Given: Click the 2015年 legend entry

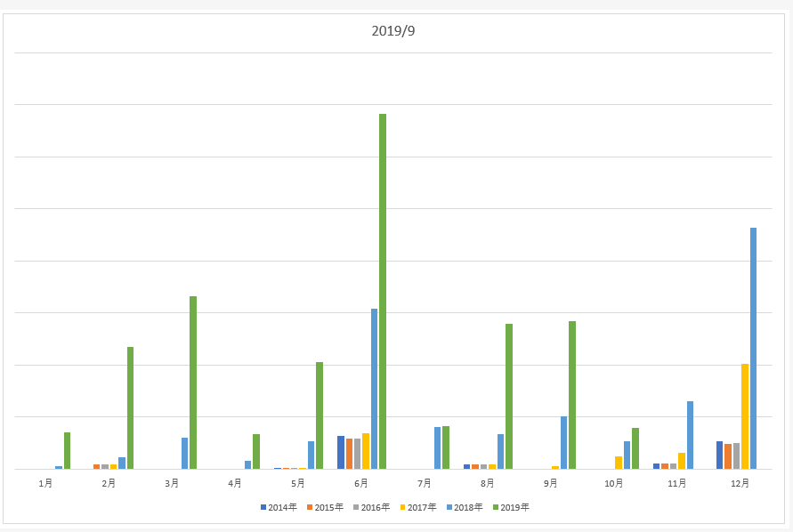Looking at the screenshot, I should pyautogui.click(x=325, y=507).
